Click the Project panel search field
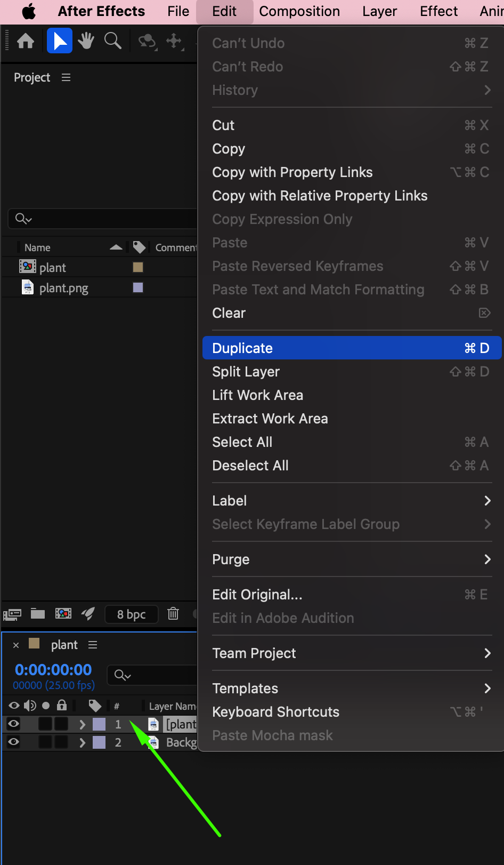This screenshot has width=504, height=865. coord(107,219)
